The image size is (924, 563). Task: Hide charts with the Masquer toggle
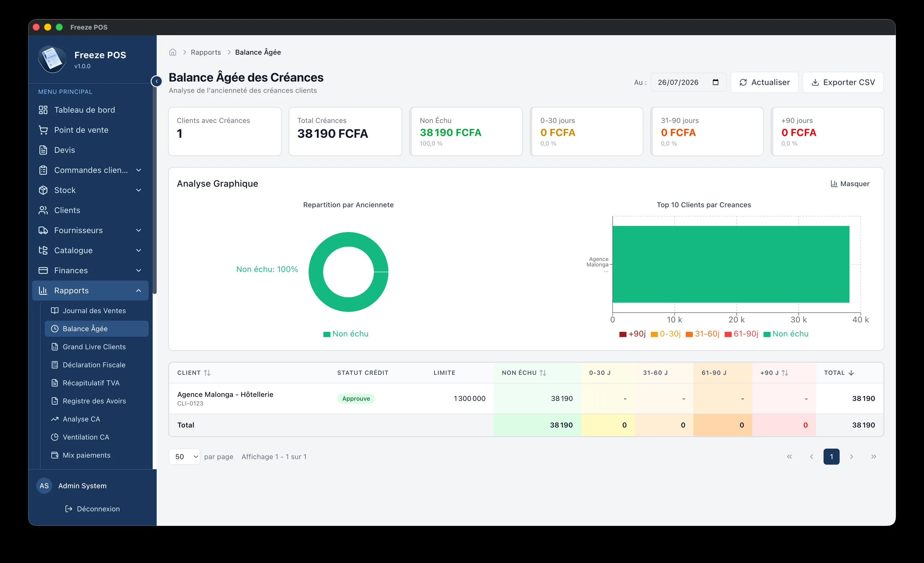[x=850, y=184]
